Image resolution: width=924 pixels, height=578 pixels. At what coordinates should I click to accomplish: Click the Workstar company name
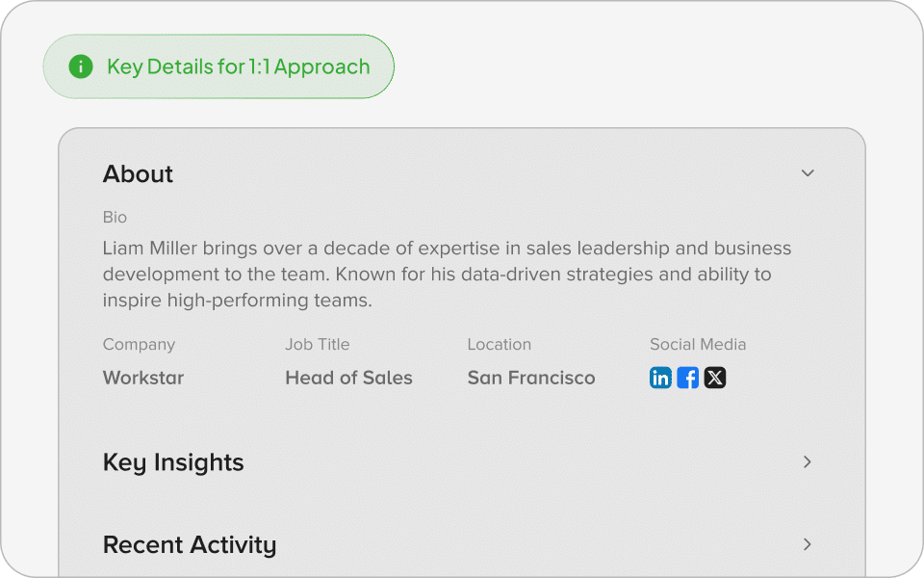tap(143, 379)
